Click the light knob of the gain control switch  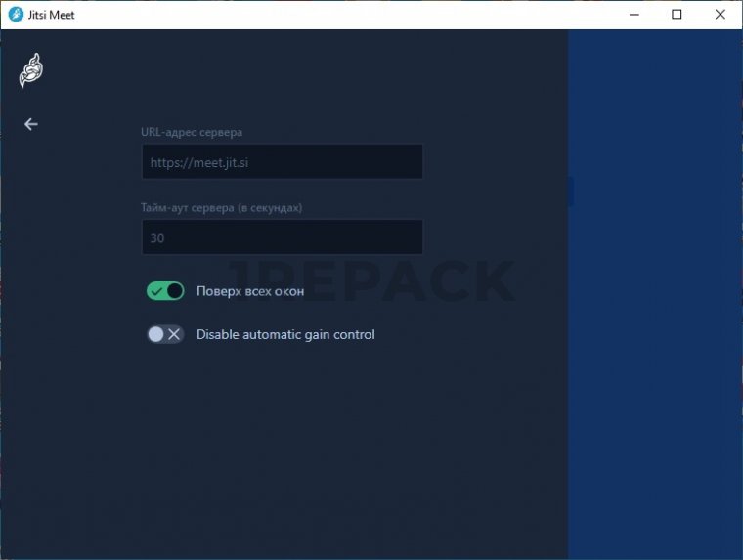[x=155, y=334]
